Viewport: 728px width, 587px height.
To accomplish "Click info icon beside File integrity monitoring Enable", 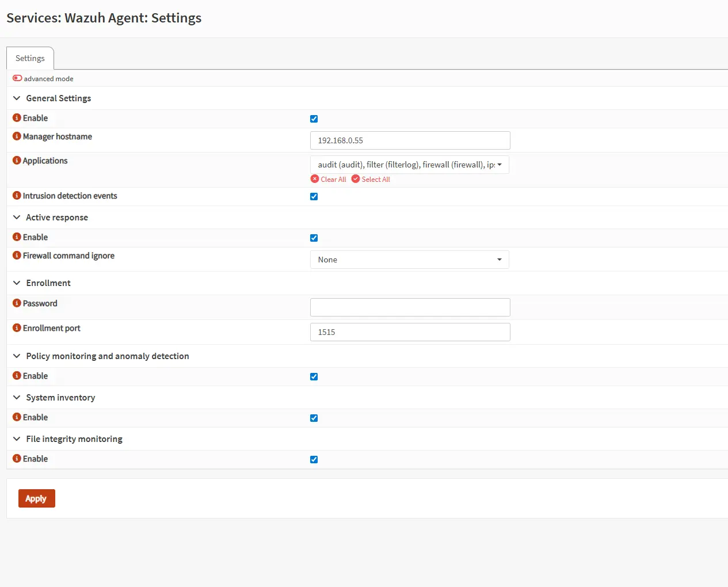I will coord(17,459).
